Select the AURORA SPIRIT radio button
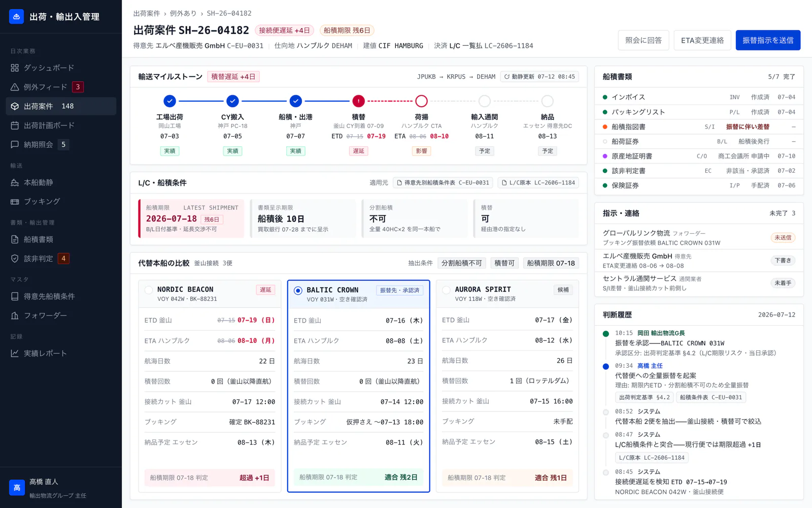Screen dimensions: 812x508 (x=446, y=290)
